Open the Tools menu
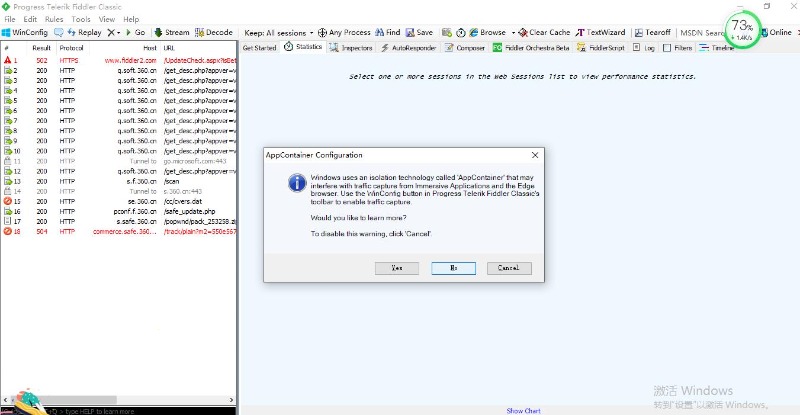 point(81,19)
